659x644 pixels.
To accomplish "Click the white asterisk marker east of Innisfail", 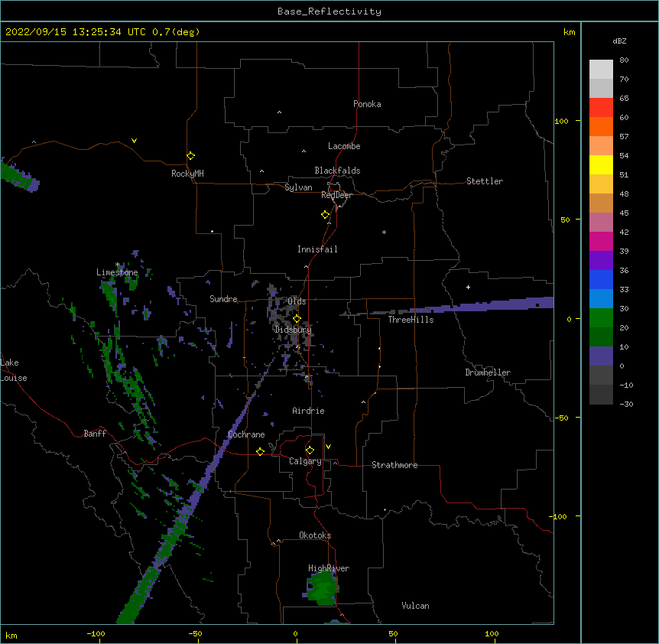I will 384,232.
